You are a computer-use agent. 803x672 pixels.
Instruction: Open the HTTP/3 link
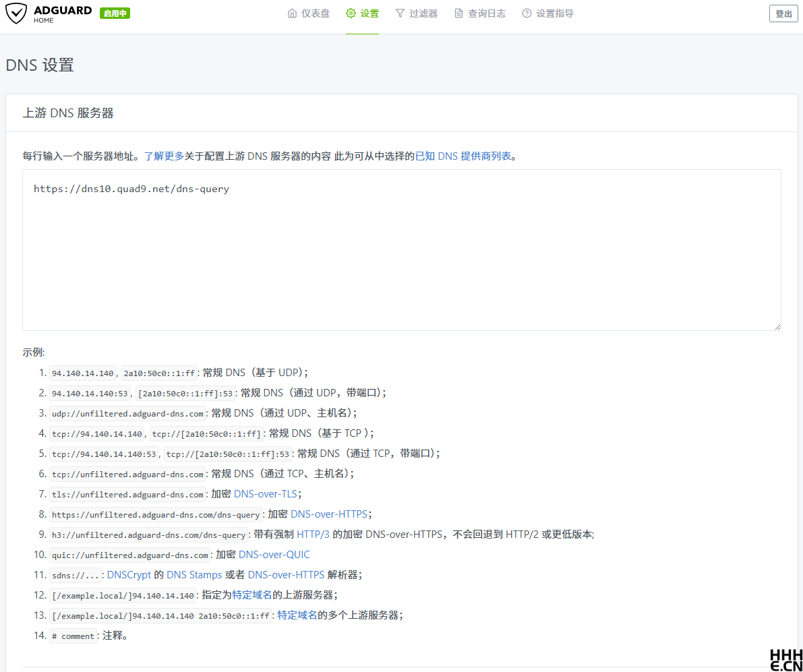[313, 534]
